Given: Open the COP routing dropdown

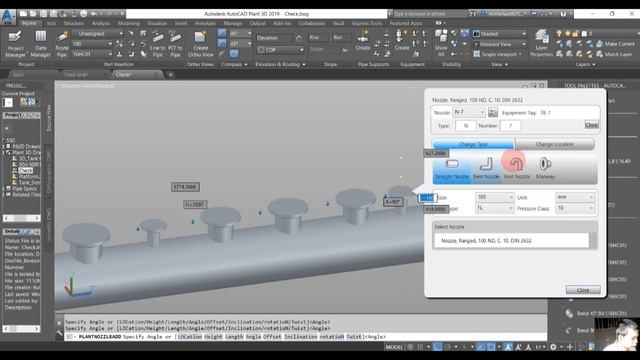Looking at the screenshot, I should (280, 50).
